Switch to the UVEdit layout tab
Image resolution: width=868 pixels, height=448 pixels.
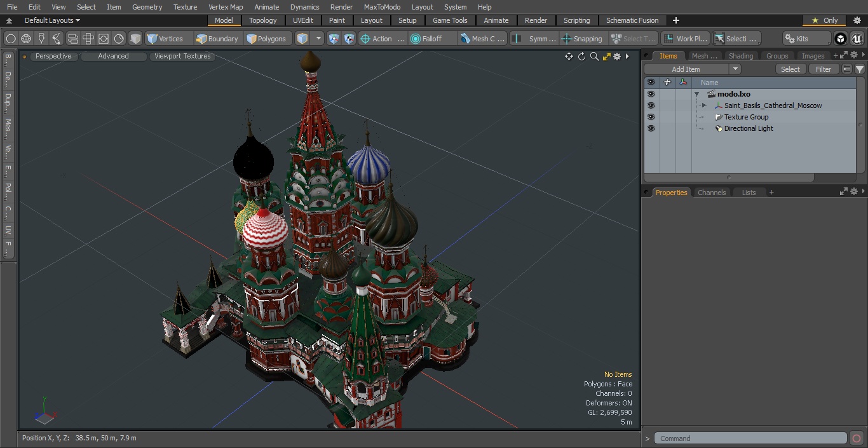(x=303, y=20)
